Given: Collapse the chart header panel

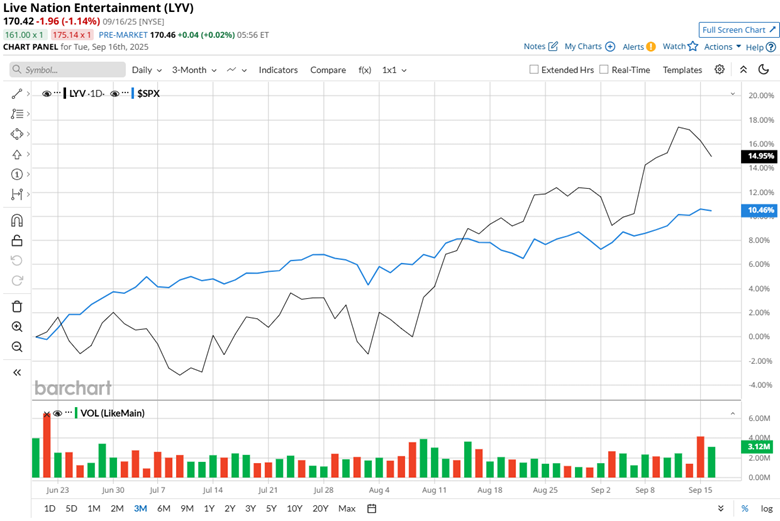Looking at the screenshot, I should pos(743,70).
